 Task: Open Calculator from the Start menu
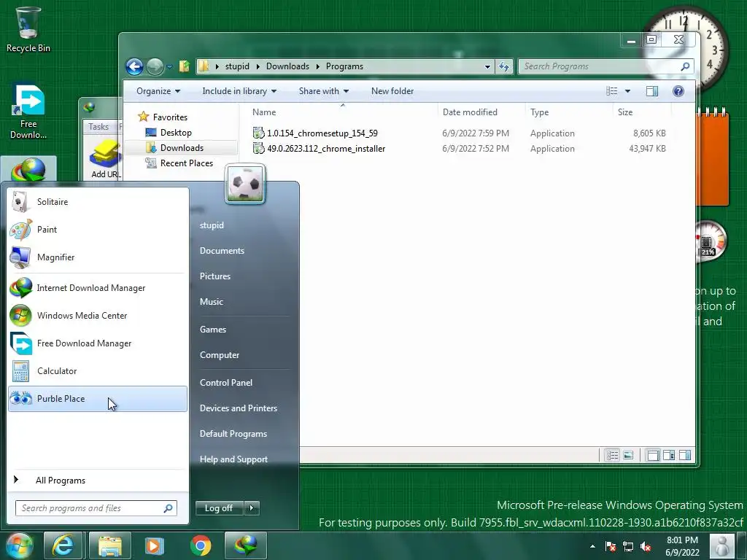97,371
